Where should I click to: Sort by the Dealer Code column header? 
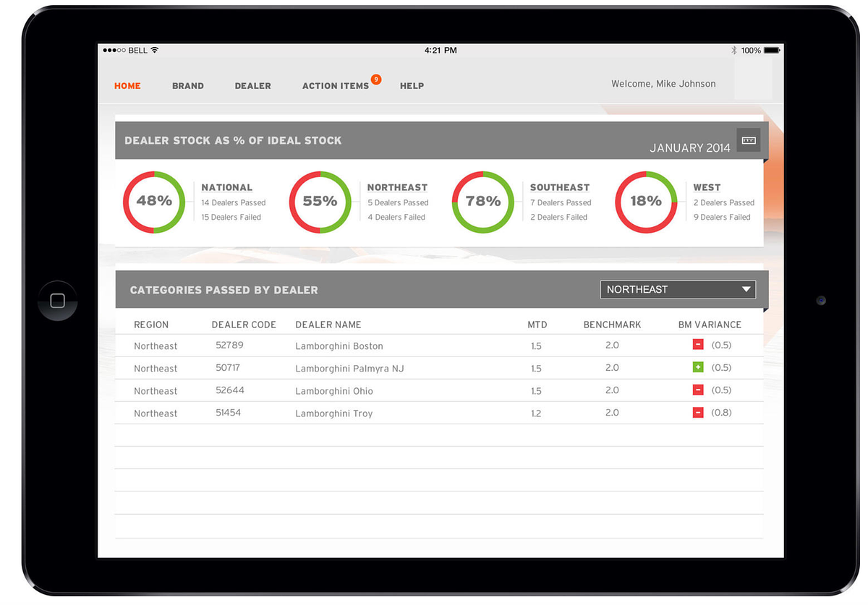[x=244, y=325]
